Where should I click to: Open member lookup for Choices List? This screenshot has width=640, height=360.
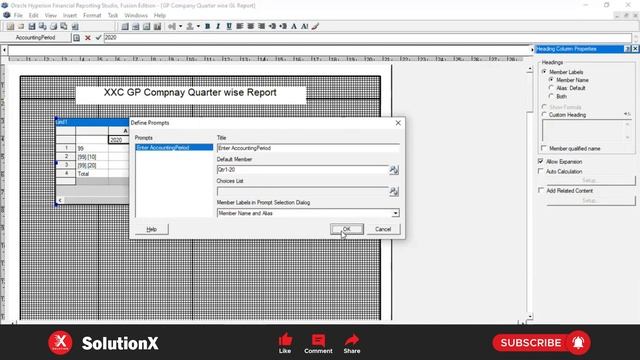point(393,191)
